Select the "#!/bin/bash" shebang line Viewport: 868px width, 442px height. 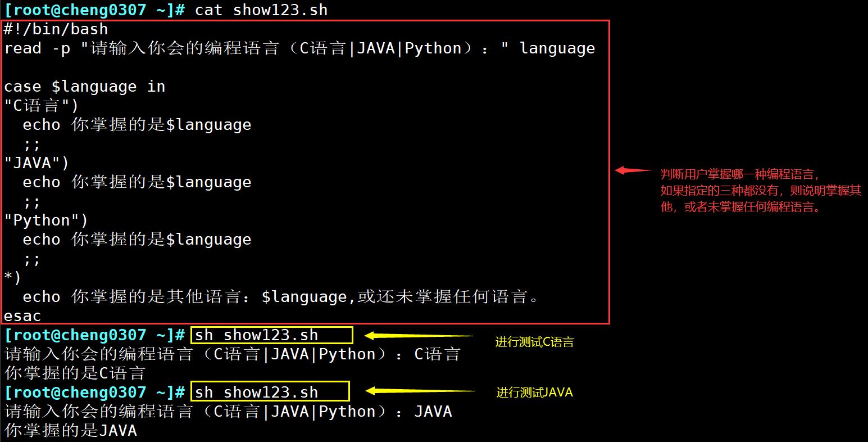(x=56, y=29)
